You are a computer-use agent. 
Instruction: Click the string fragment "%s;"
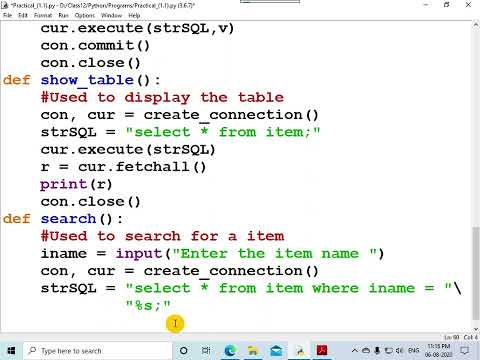click(x=148, y=305)
